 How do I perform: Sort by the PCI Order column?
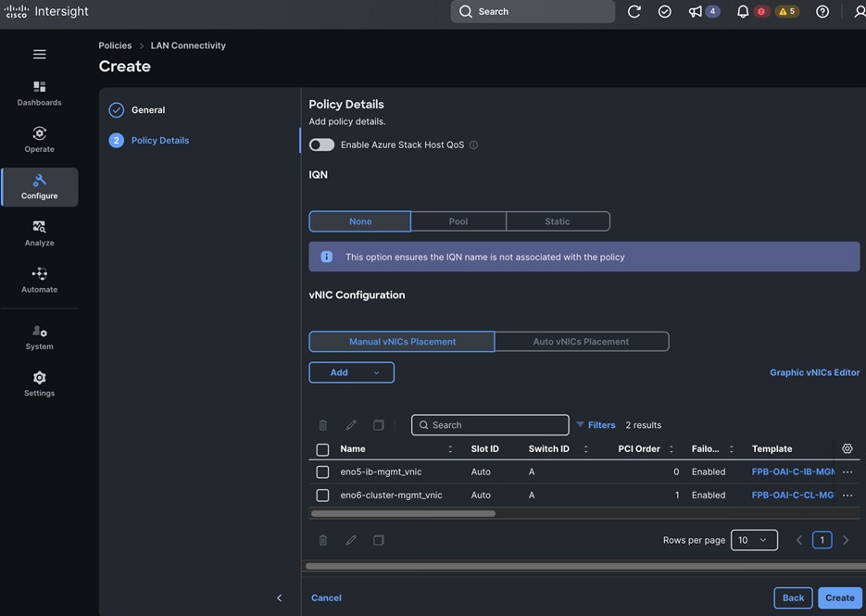click(x=671, y=448)
